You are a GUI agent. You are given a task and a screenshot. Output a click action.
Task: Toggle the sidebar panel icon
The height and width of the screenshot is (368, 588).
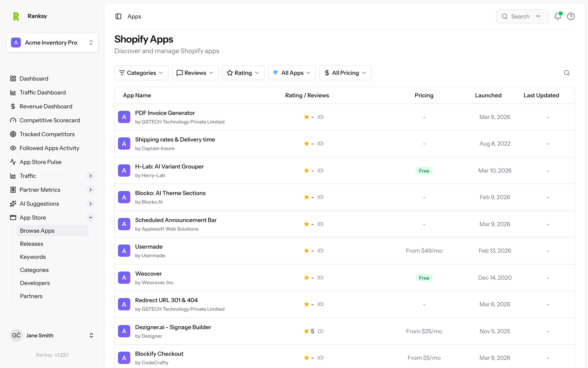coord(118,16)
